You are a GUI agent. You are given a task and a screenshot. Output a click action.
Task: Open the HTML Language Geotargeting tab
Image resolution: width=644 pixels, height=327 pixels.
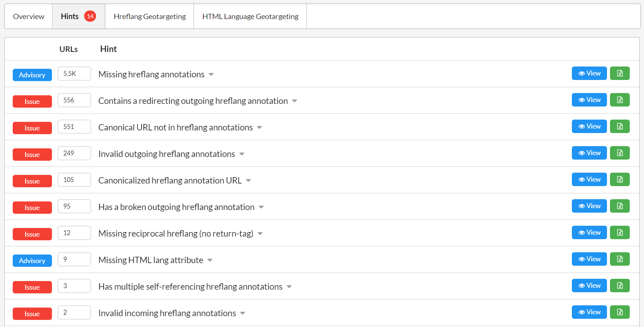[x=250, y=16]
